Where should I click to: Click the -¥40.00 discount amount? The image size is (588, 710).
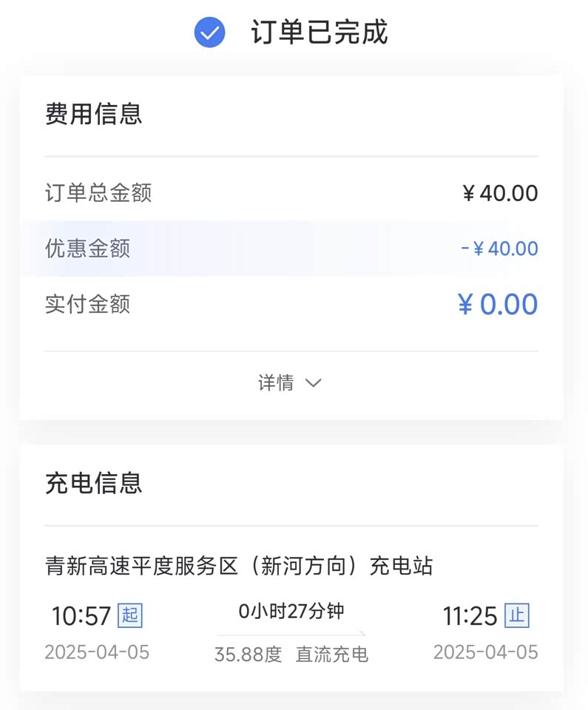click(x=499, y=248)
